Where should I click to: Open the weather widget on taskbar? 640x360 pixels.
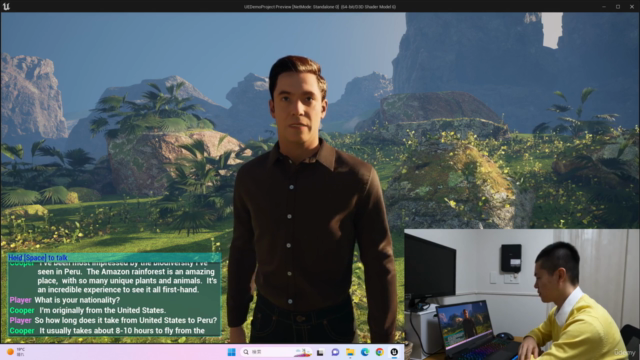pyautogui.click(x=16, y=352)
